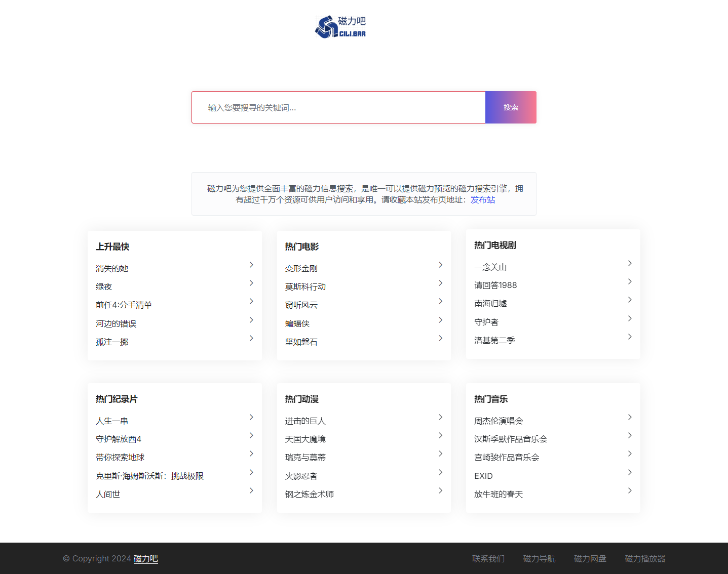Open 磁力播放器 in the footer

[645, 558]
